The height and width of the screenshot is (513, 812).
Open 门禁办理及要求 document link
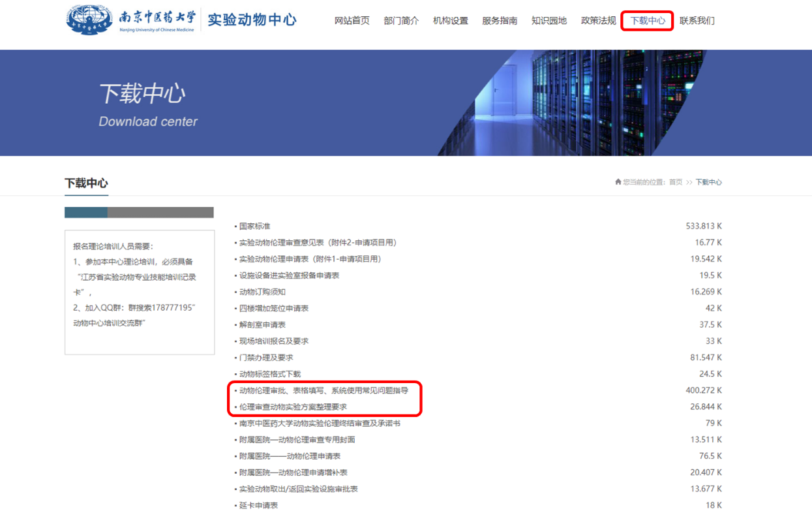[266, 358]
